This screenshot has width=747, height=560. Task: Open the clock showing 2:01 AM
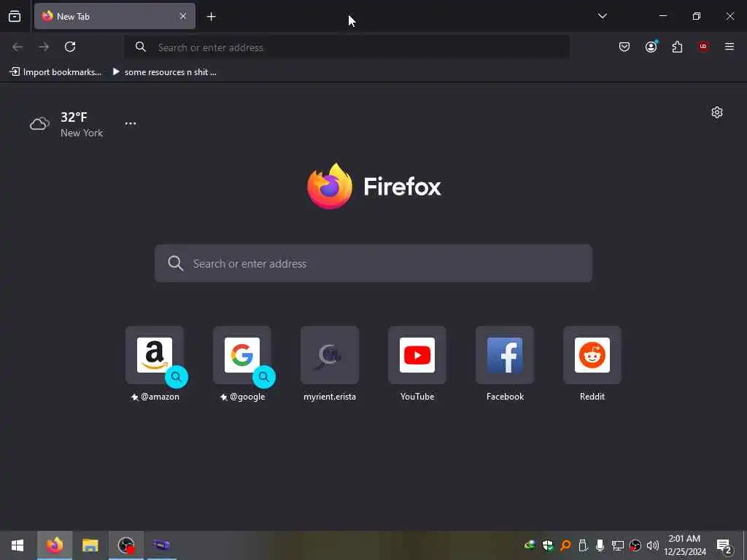[685, 545]
